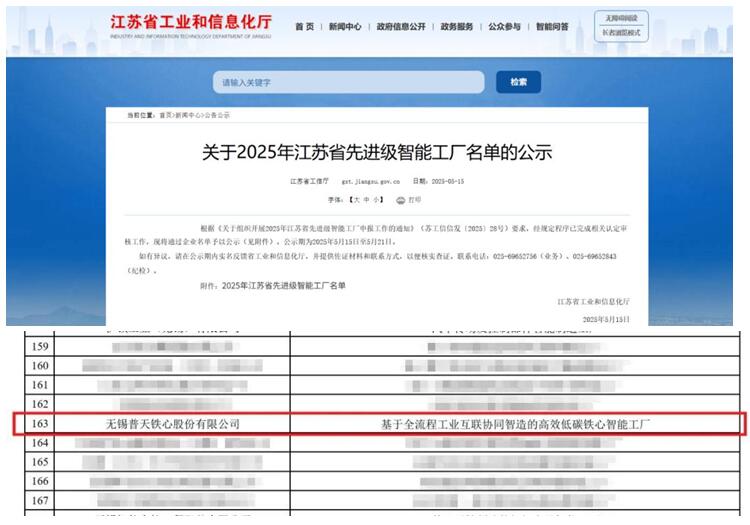The width and height of the screenshot is (750, 525).
Task: Select 政务服务 in the navigation bar
Action: click(x=457, y=27)
